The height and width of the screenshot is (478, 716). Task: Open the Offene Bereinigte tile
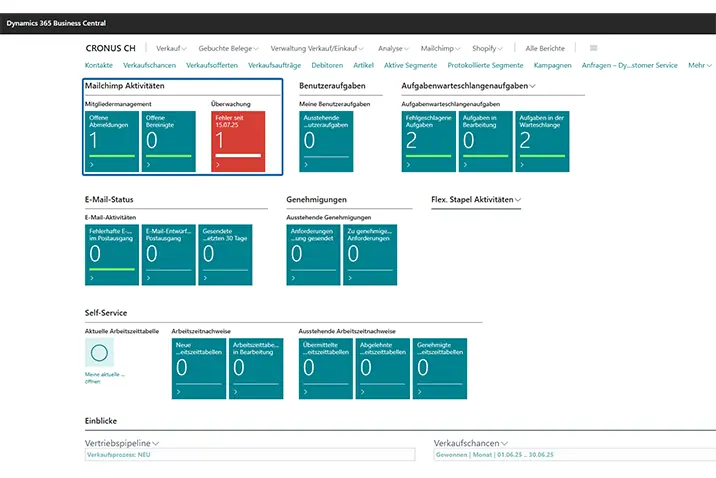[168, 142]
